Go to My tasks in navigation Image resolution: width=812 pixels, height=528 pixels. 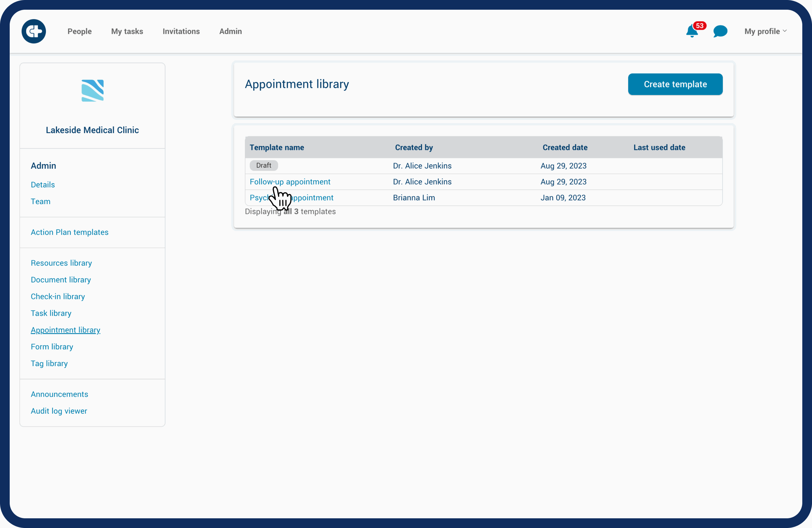[x=127, y=31]
